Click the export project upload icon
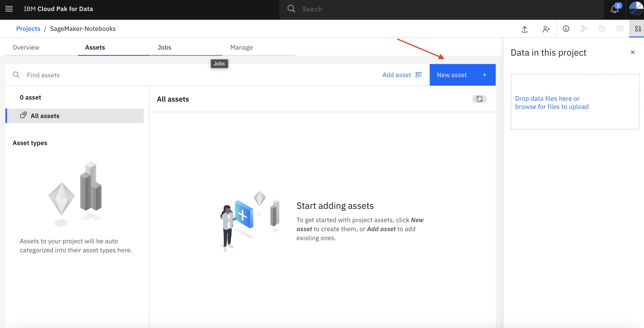 [x=525, y=29]
